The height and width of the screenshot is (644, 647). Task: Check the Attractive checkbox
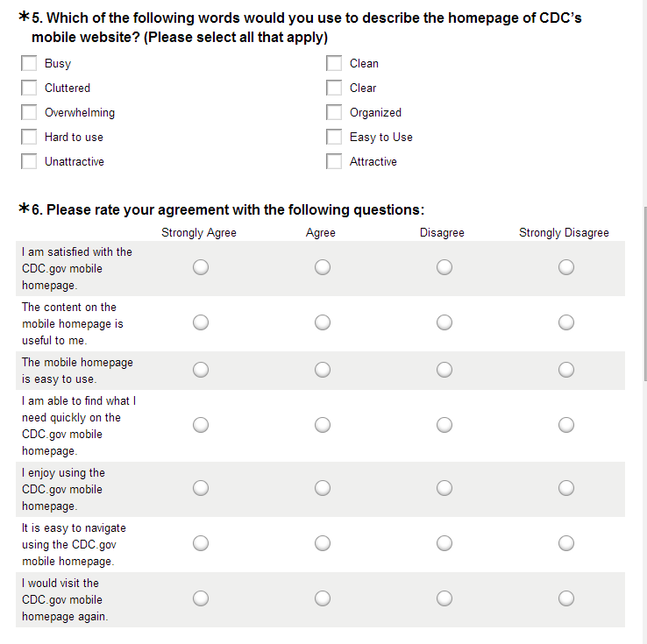(334, 162)
